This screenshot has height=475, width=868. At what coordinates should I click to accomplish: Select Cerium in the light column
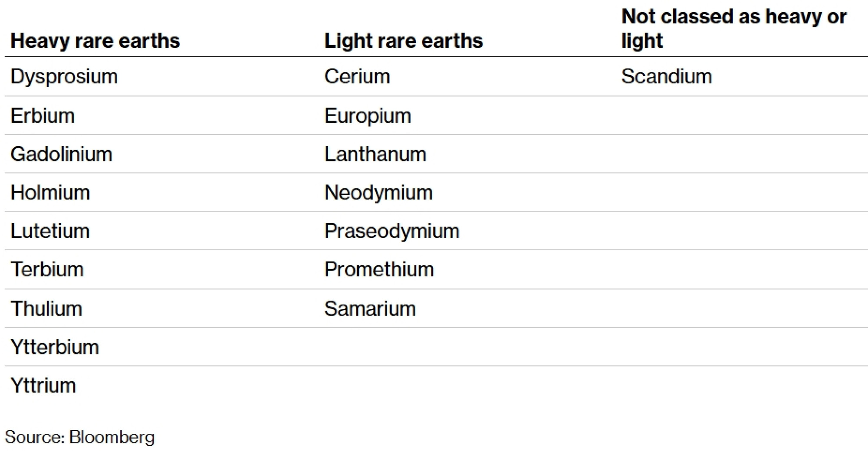[357, 76]
